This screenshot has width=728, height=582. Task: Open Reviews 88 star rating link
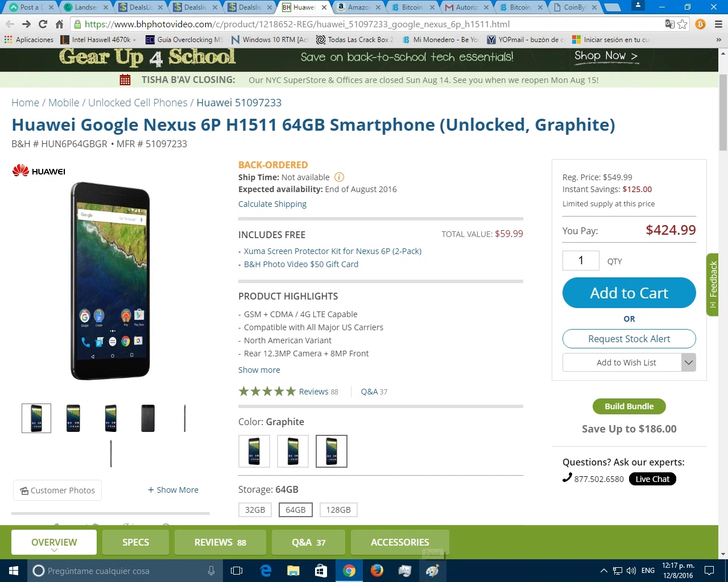click(x=288, y=392)
